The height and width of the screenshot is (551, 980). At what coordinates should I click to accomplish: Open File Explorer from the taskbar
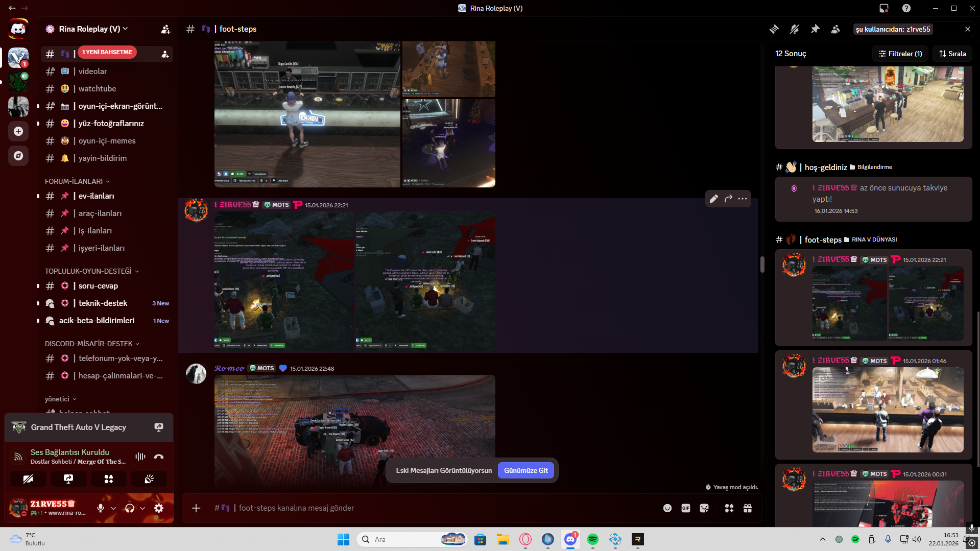(503, 539)
